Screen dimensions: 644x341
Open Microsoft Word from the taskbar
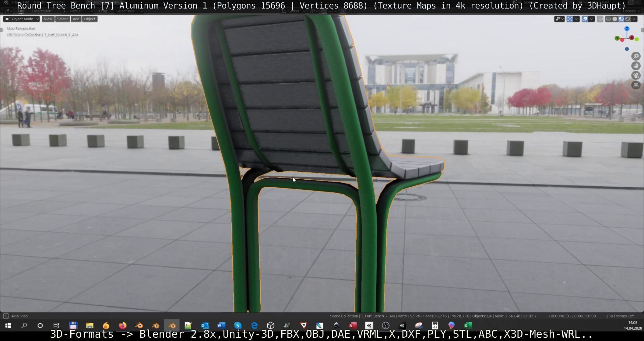click(x=221, y=325)
